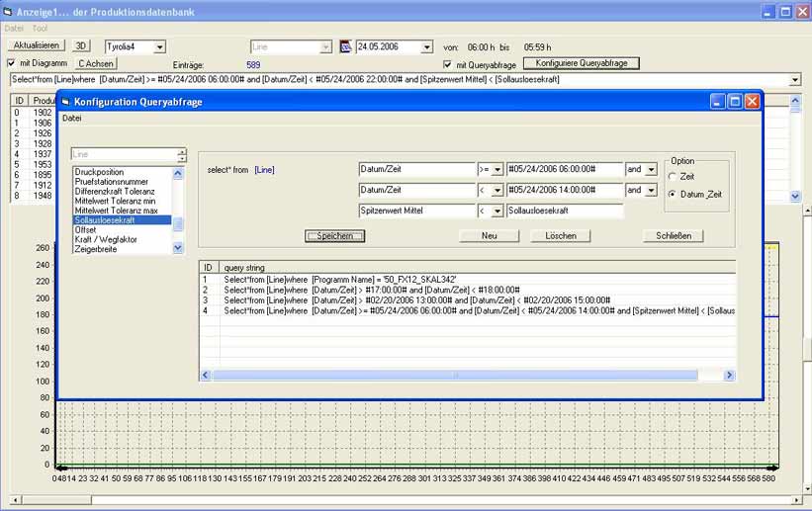The image size is (812, 511).
Task: Toggle the mit Diagramm checkbox
Action: (12, 63)
